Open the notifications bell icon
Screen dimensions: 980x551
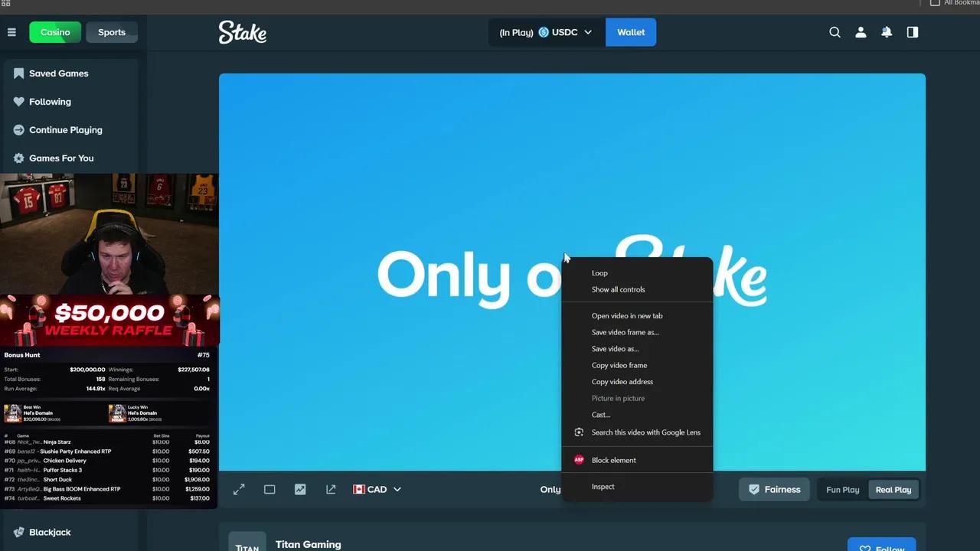point(887,32)
